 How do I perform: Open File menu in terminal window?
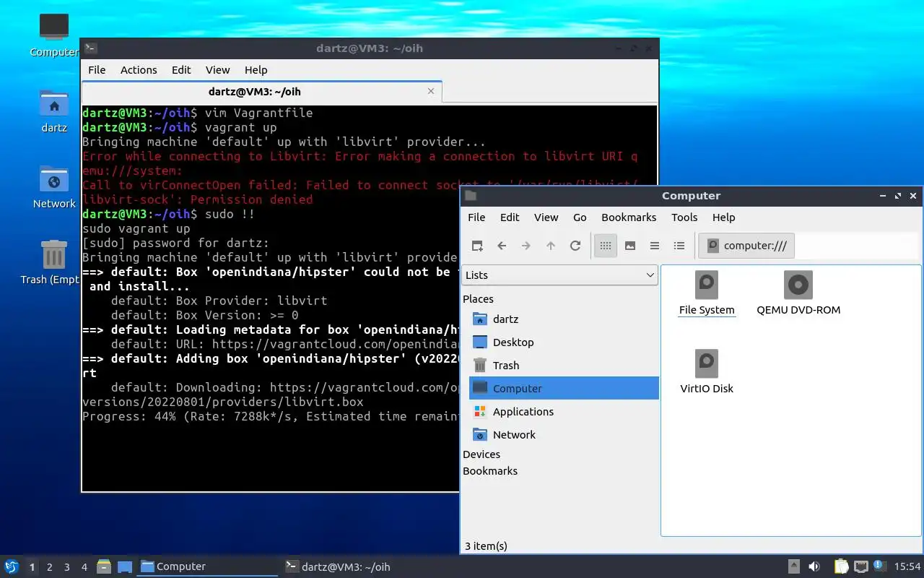coord(97,70)
